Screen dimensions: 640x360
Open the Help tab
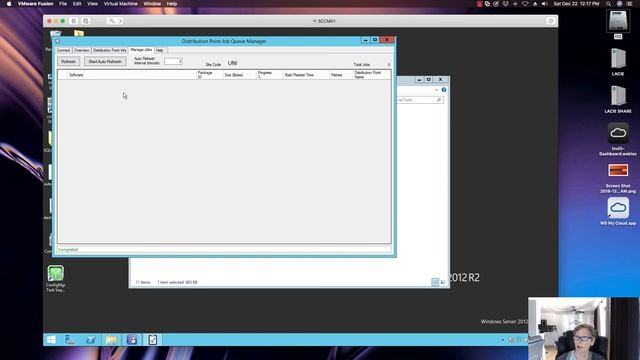click(x=160, y=50)
